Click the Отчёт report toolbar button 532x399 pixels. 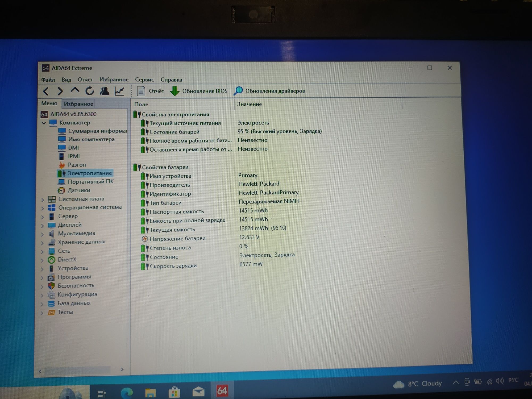point(151,91)
